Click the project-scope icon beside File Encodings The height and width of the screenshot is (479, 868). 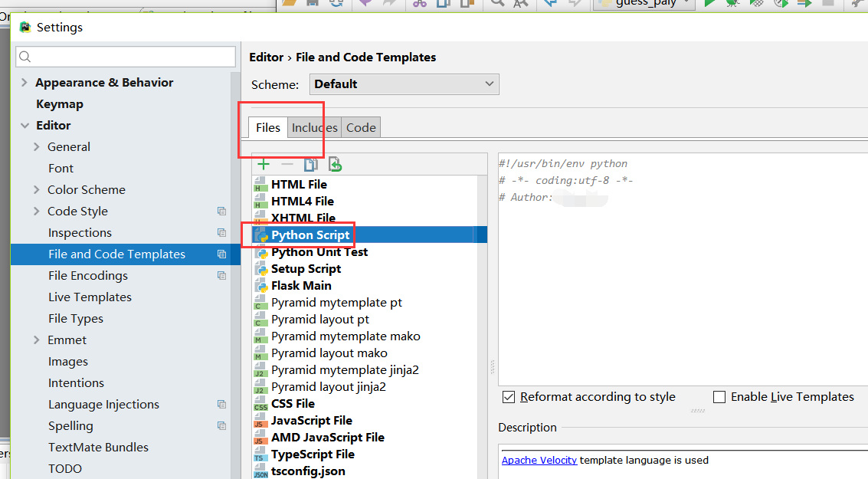tap(222, 276)
